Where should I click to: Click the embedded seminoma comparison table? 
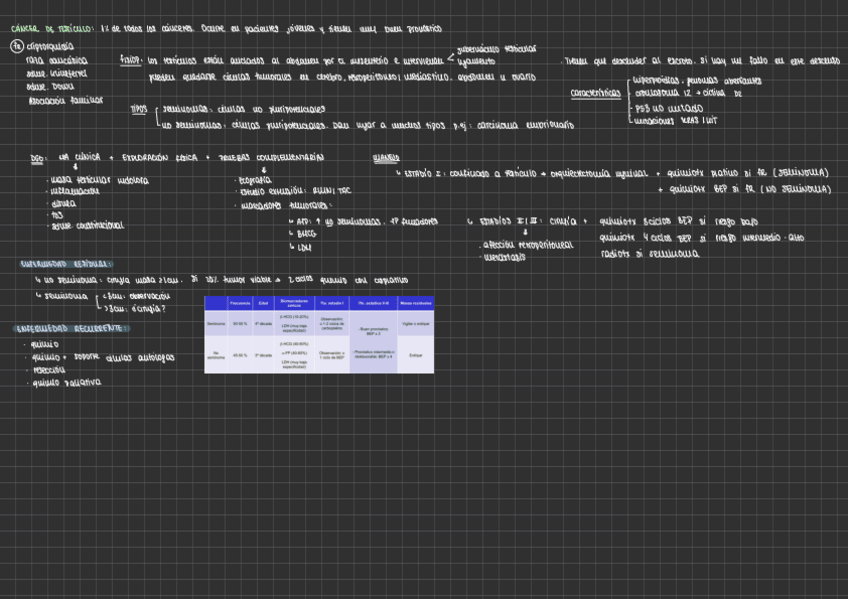(x=319, y=334)
